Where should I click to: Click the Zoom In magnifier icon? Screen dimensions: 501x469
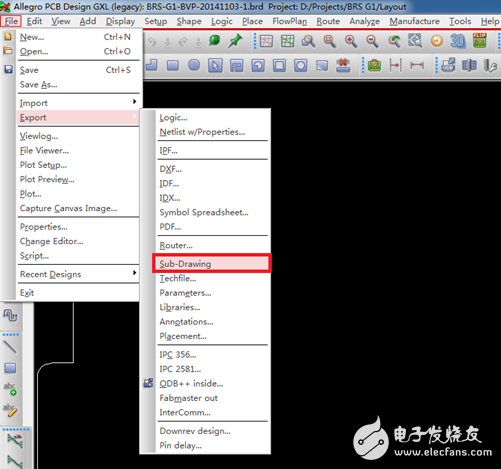tap(351, 41)
